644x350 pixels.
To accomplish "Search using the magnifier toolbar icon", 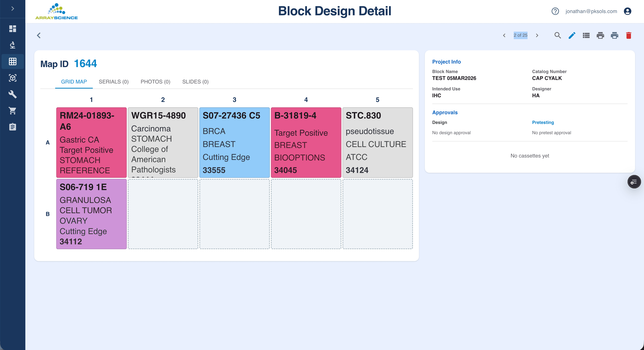I will [x=558, y=35].
